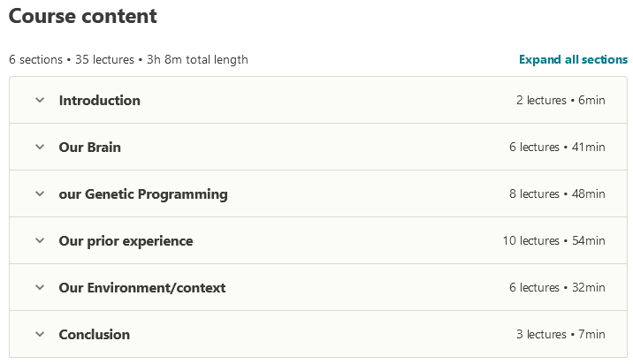This screenshot has width=633, height=364.
Task: Click the chevron beside Introduction
Action: pyautogui.click(x=40, y=101)
